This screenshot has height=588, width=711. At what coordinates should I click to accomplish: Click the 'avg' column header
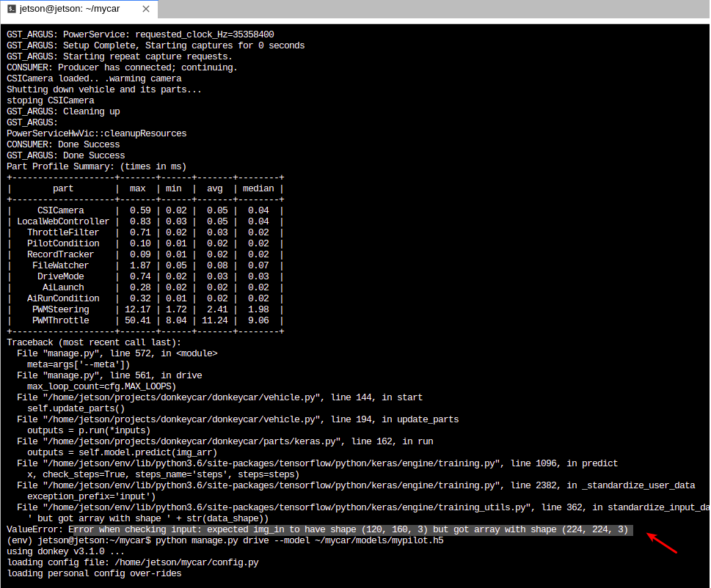coord(215,188)
